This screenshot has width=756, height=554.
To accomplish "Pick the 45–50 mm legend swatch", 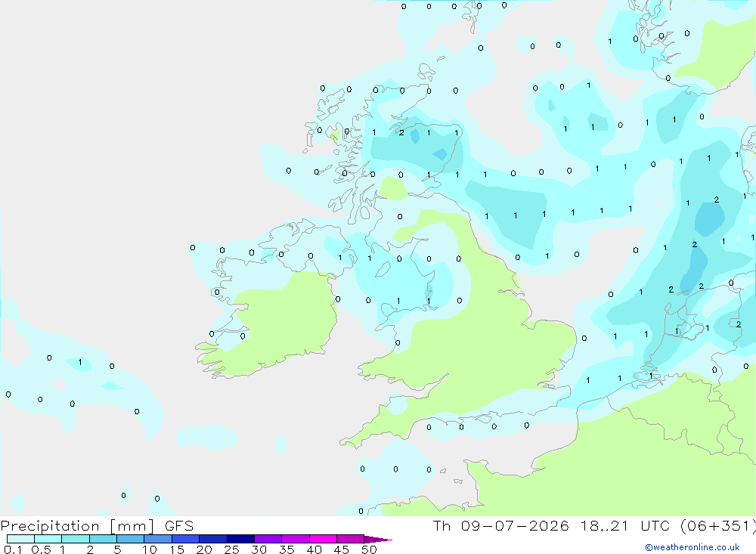I will click(x=351, y=539).
